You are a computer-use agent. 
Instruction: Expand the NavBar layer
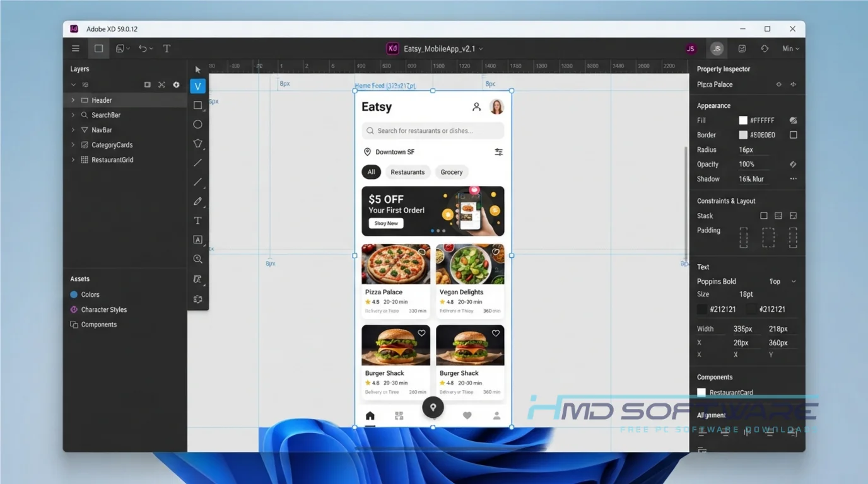[x=73, y=130]
